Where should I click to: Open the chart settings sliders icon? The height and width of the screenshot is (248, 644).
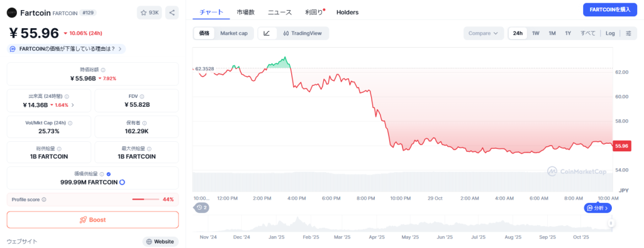pyautogui.click(x=628, y=33)
